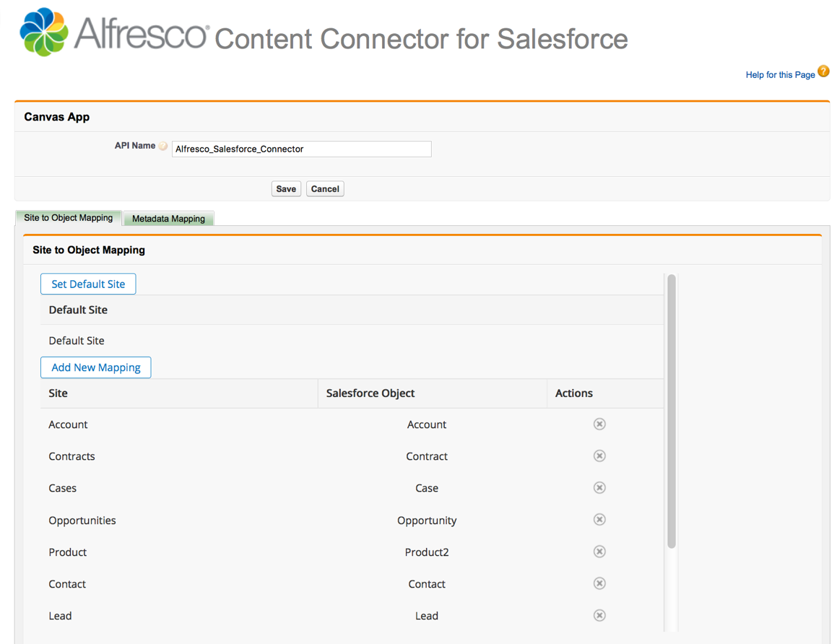Click into the API Name text field
The height and width of the screenshot is (644, 837).
point(301,149)
